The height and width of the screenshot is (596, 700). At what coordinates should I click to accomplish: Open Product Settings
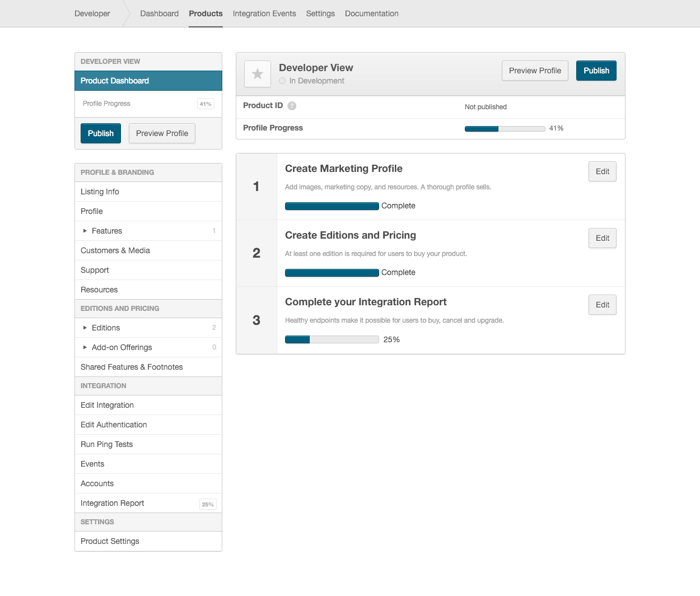(148, 541)
